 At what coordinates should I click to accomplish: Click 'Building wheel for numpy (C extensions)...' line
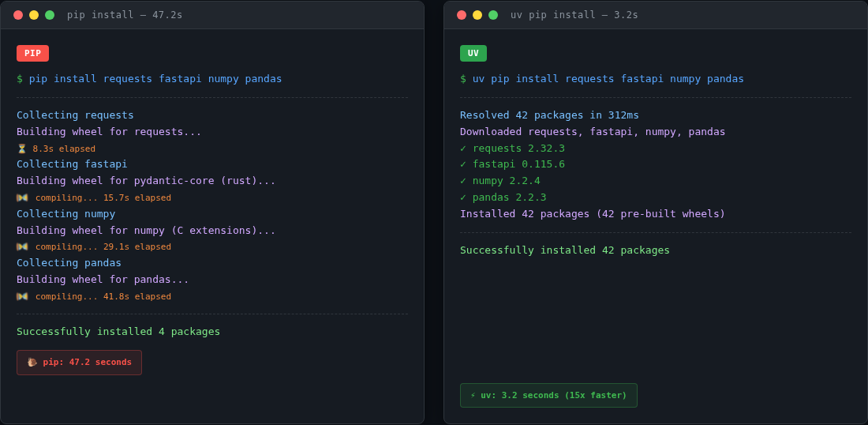coord(146,230)
